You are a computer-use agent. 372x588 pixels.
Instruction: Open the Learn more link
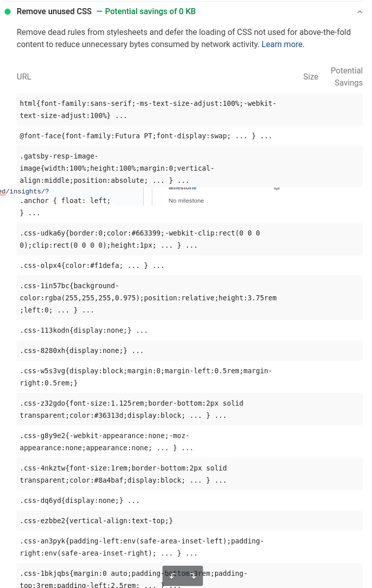click(x=282, y=44)
